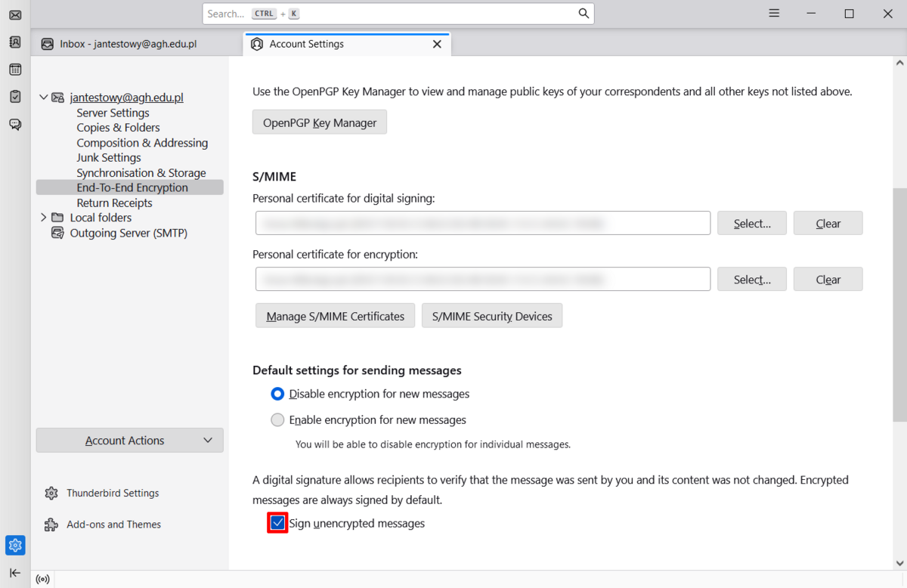907x588 pixels.
Task: Expand the Local folders tree item
Action: (44, 218)
